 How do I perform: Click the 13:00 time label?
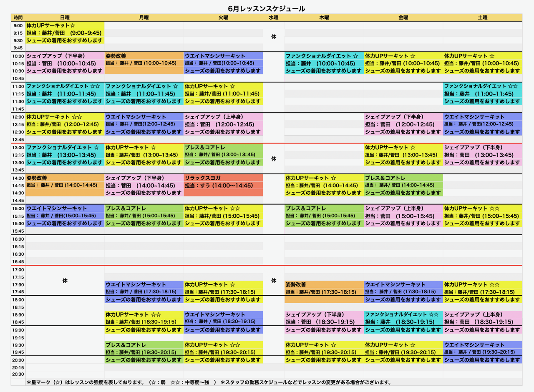click(18, 147)
